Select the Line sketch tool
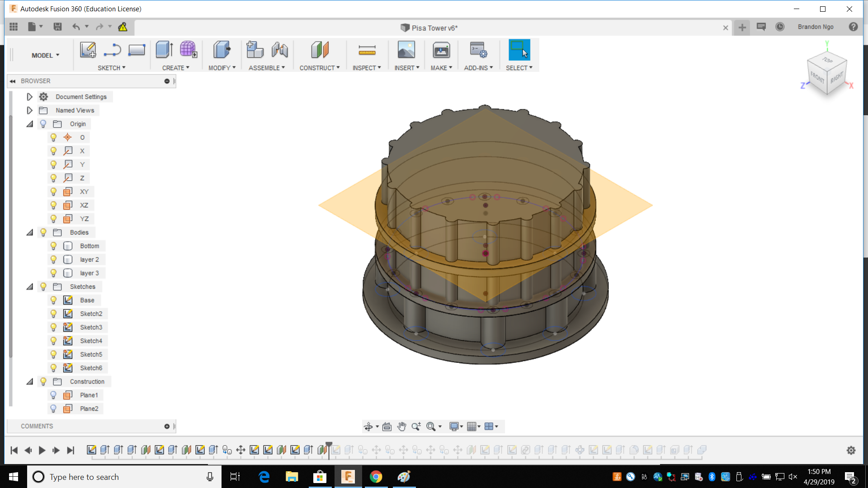Screen dimensions: 868x488 pyautogui.click(x=112, y=50)
